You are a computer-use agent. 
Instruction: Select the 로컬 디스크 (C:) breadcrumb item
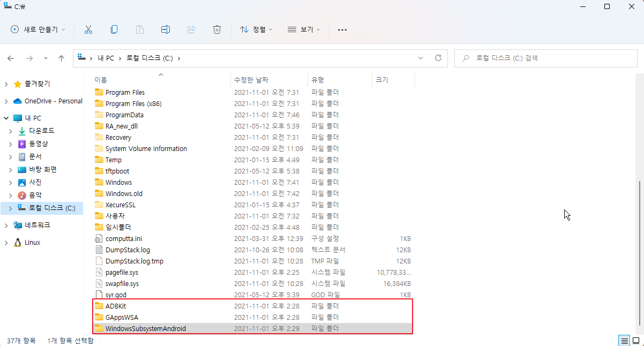tap(151, 58)
